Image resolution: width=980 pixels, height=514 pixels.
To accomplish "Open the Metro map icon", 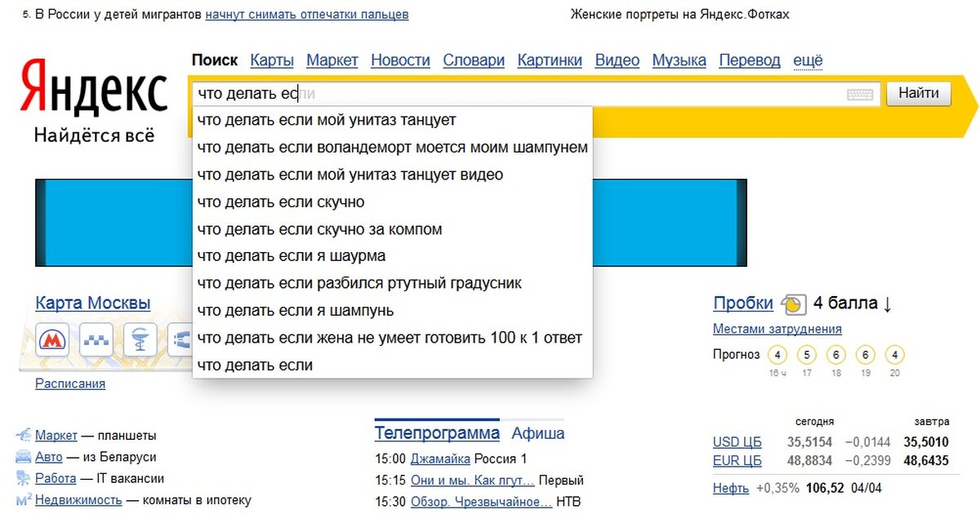I will coord(54,340).
